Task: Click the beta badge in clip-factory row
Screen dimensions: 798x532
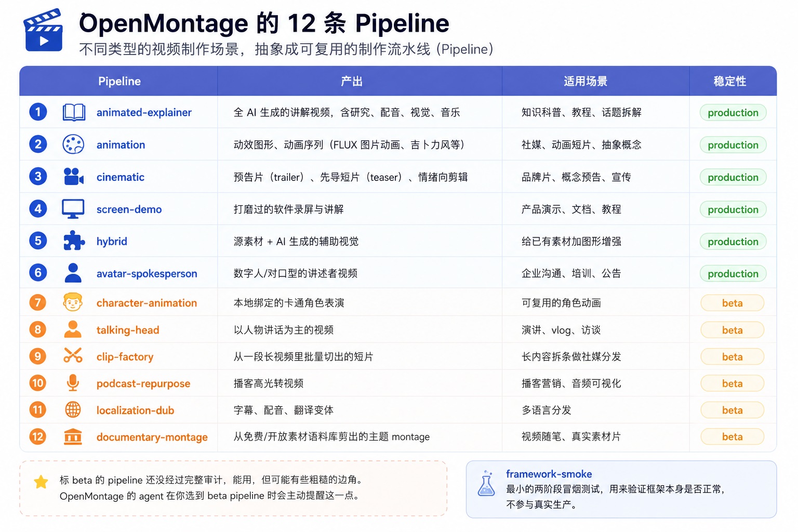Action: pos(732,357)
